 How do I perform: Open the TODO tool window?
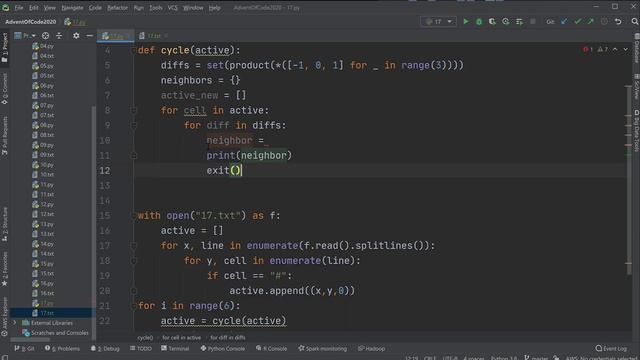click(141, 348)
